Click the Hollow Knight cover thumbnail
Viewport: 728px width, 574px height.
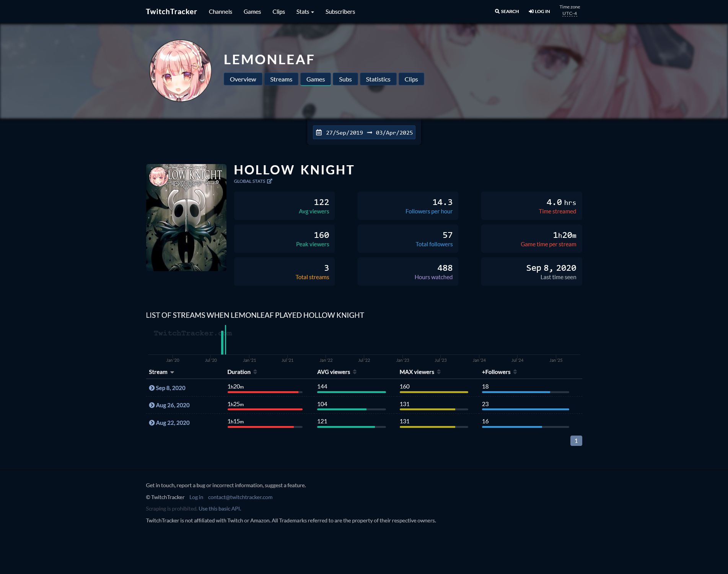coord(186,218)
